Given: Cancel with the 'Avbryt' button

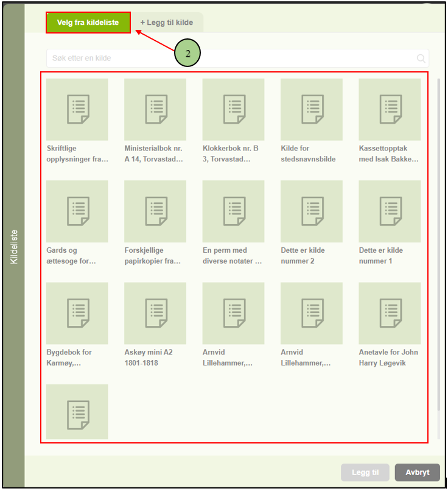Looking at the screenshot, I should coord(417,472).
